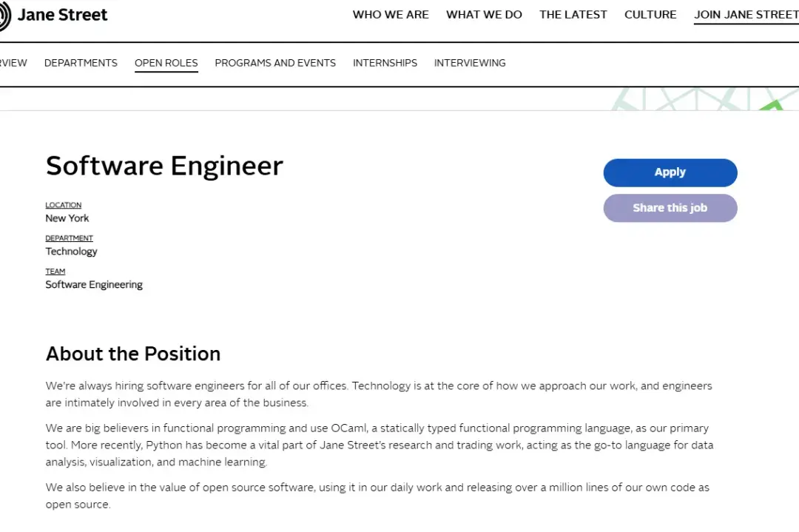The width and height of the screenshot is (799, 532).
Task: Open the CULTURE navigation item
Action: coord(650,15)
